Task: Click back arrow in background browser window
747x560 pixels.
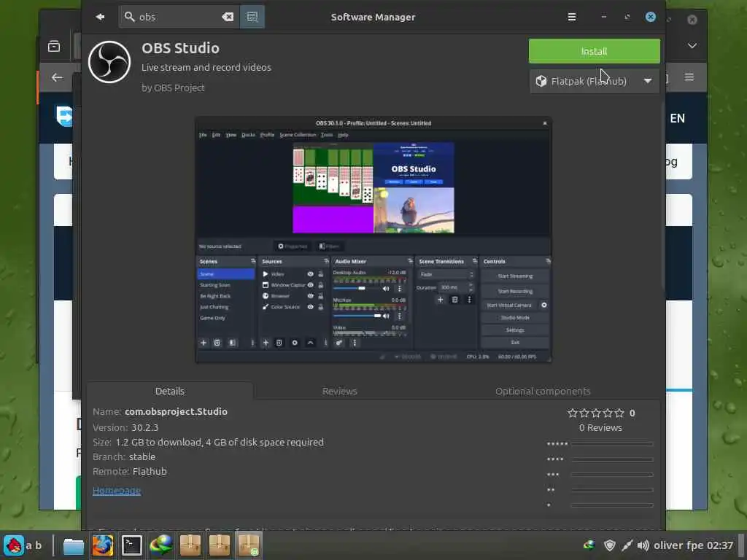Action: [x=57, y=77]
